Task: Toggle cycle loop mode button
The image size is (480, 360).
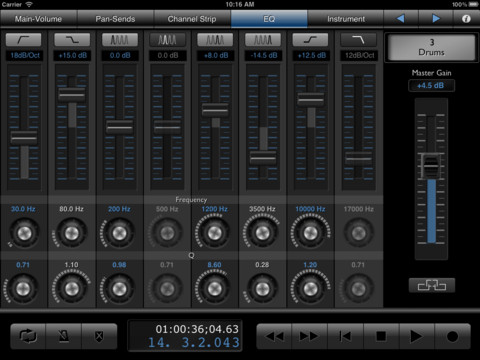Action: pos(28,336)
